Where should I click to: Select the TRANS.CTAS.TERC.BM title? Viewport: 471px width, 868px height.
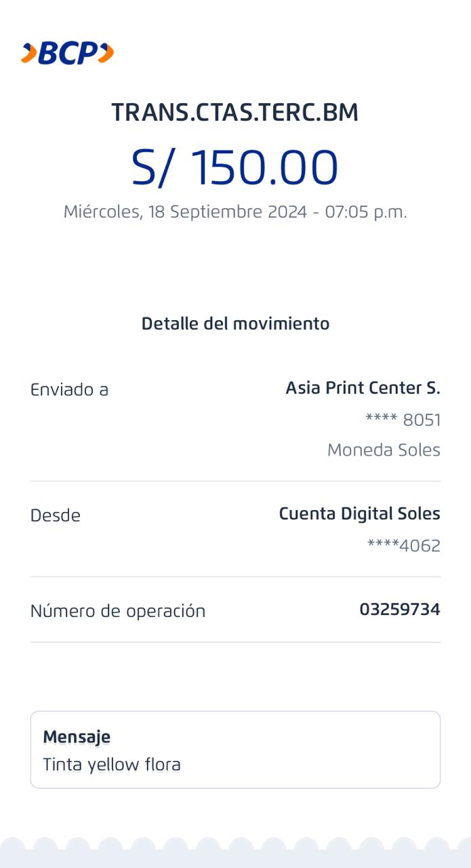pyautogui.click(x=234, y=113)
